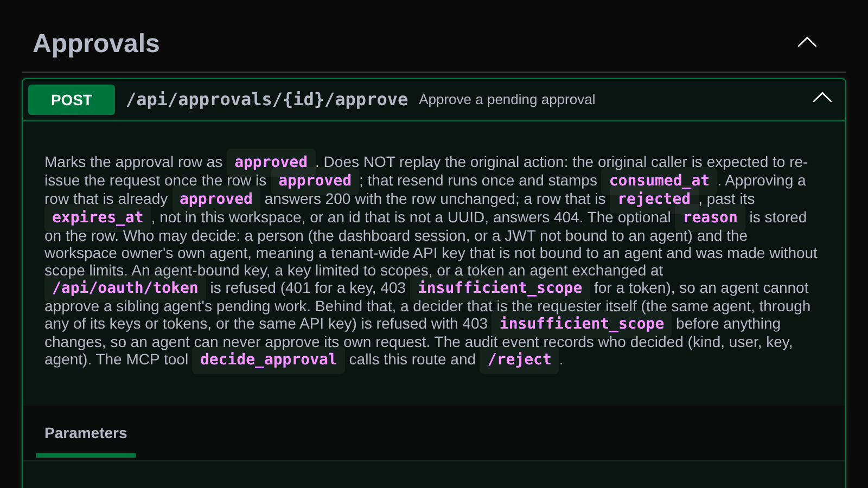Image resolution: width=868 pixels, height=488 pixels.
Task: Select the Parameters tab
Action: pos(86,433)
